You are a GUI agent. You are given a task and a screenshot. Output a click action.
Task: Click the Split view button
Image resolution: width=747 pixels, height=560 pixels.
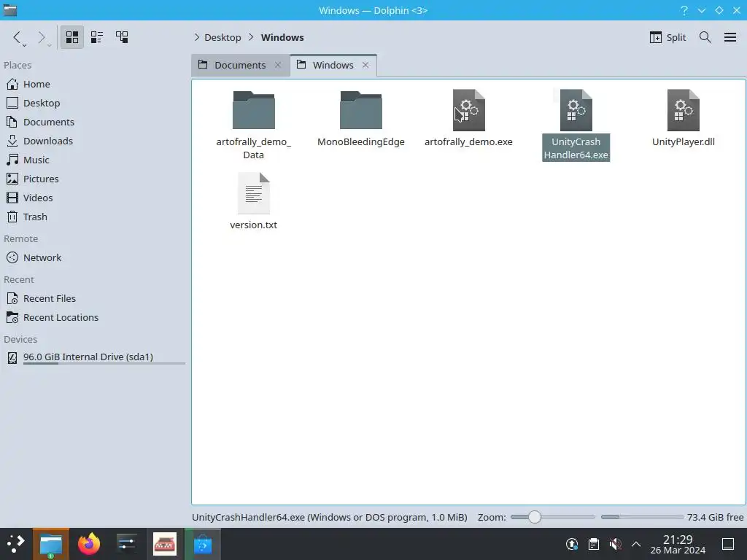pos(667,37)
